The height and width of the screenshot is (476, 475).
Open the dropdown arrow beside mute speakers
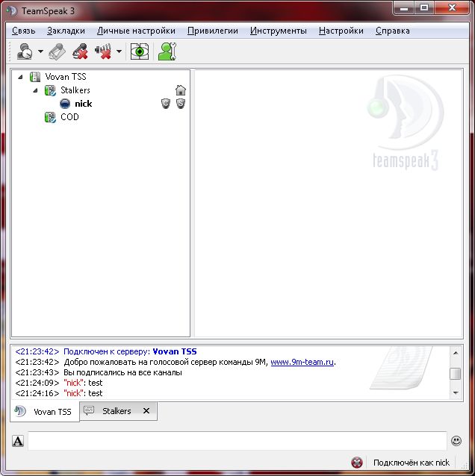point(119,51)
